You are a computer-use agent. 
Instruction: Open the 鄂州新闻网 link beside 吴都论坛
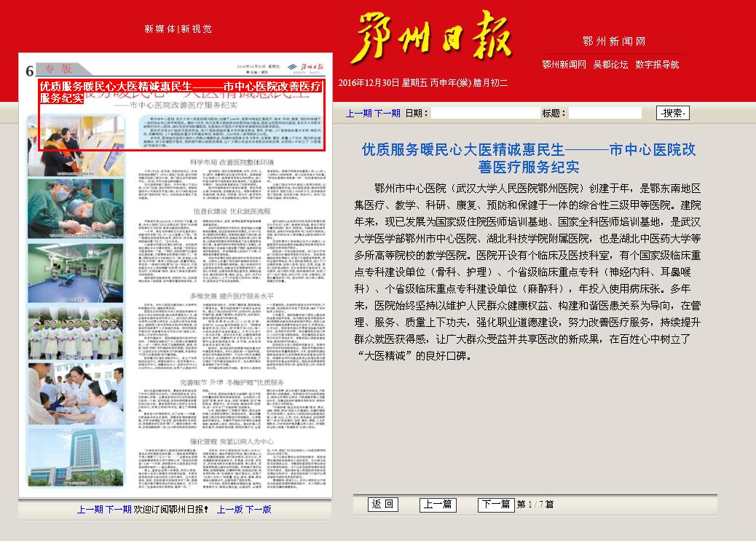[564, 65]
